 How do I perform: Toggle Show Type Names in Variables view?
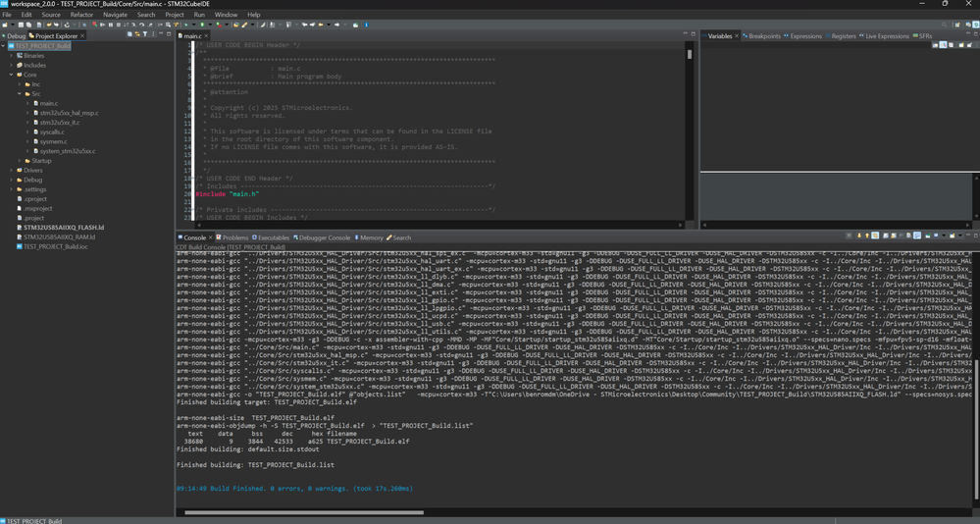tap(935, 45)
